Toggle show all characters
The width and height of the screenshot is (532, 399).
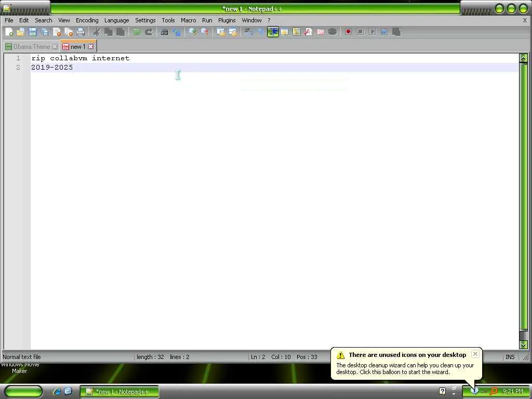pos(261,32)
